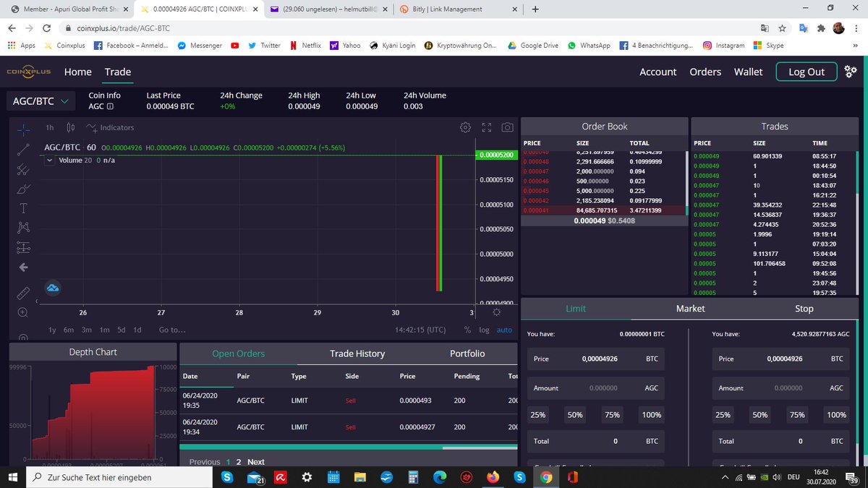Toggle log scale on chart
The height and width of the screenshot is (488, 868).
(x=484, y=330)
